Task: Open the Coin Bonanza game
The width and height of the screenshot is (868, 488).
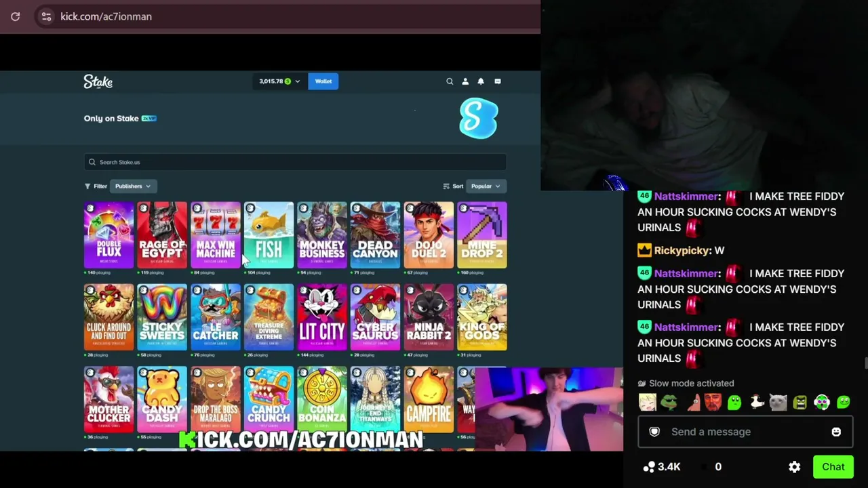Action: pyautogui.click(x=322, y=399)
